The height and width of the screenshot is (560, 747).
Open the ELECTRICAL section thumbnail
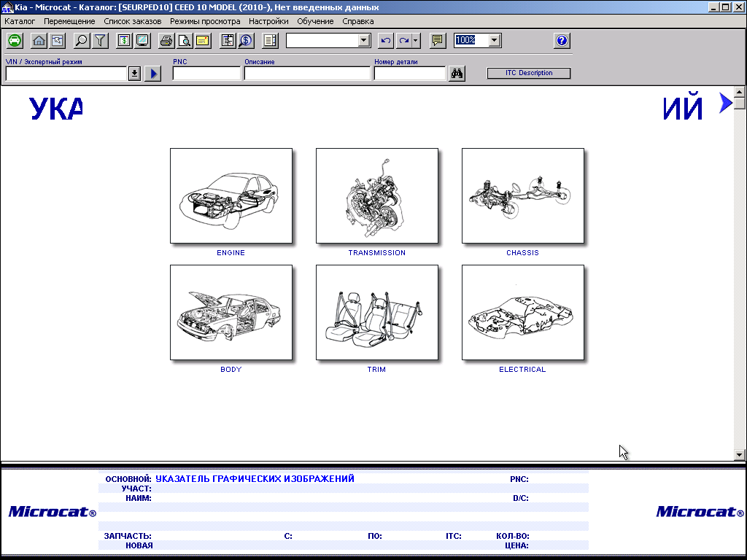point(523,313)
